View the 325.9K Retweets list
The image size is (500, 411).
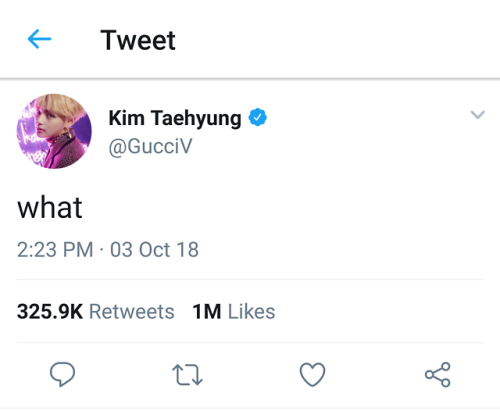pos(96,312)
